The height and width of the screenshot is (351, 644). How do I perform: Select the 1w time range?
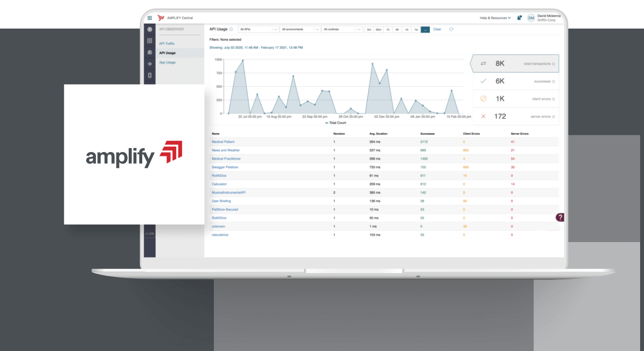click(x=416, y=30)
